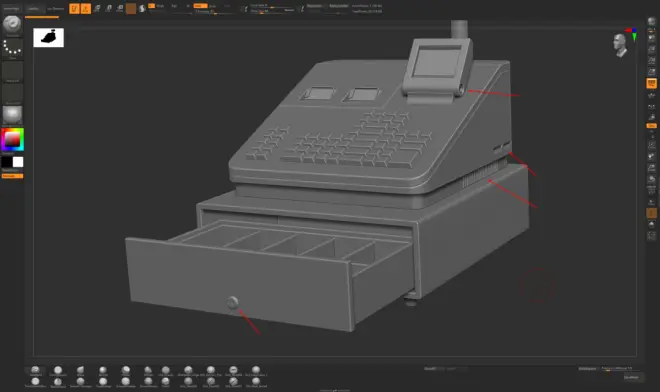Click the head camera orientation gizmo
660x392 pixels.
pos(620,45)
